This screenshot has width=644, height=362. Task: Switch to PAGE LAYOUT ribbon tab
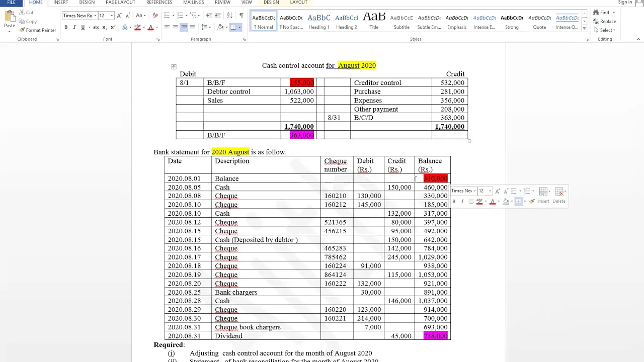pos(120,3)
